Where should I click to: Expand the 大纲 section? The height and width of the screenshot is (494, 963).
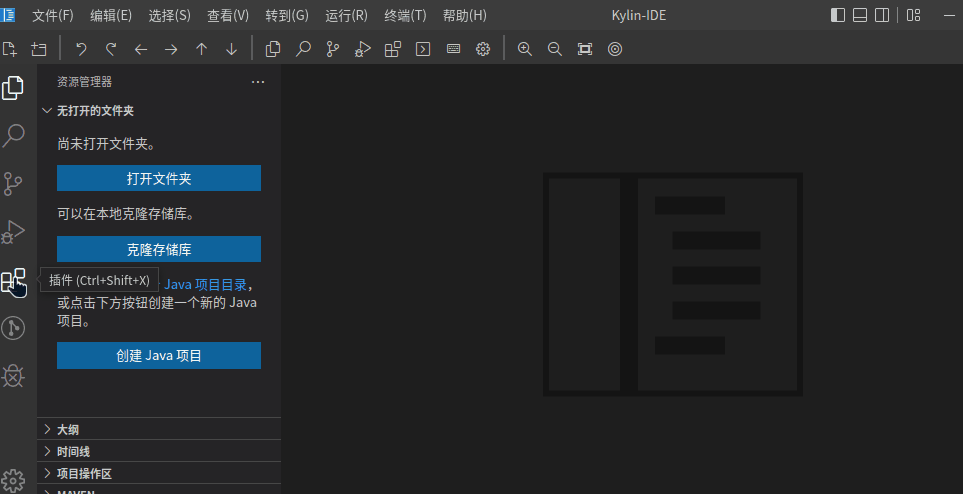pos(68,429)
